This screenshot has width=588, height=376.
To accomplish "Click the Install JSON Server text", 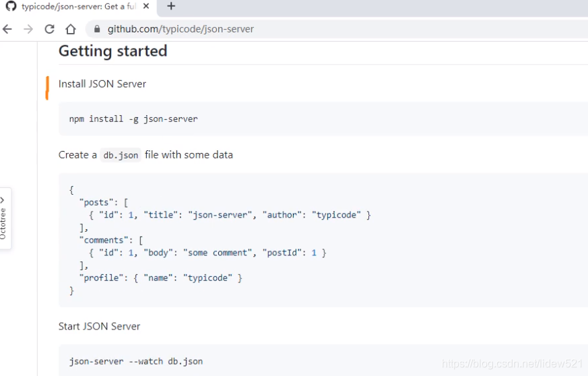I will click(x=102, y=84).
